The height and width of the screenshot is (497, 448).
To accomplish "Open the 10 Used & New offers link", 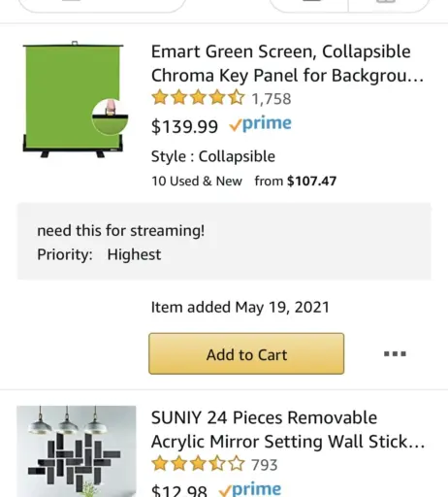I will 197,181.
